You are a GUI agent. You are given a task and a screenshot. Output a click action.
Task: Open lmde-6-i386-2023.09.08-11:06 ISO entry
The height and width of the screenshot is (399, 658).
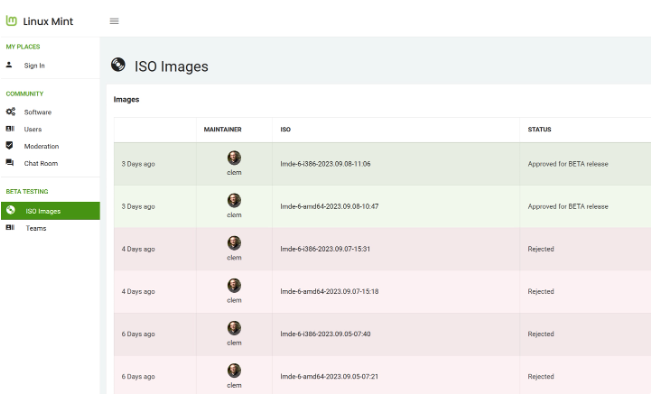point(325,164)
